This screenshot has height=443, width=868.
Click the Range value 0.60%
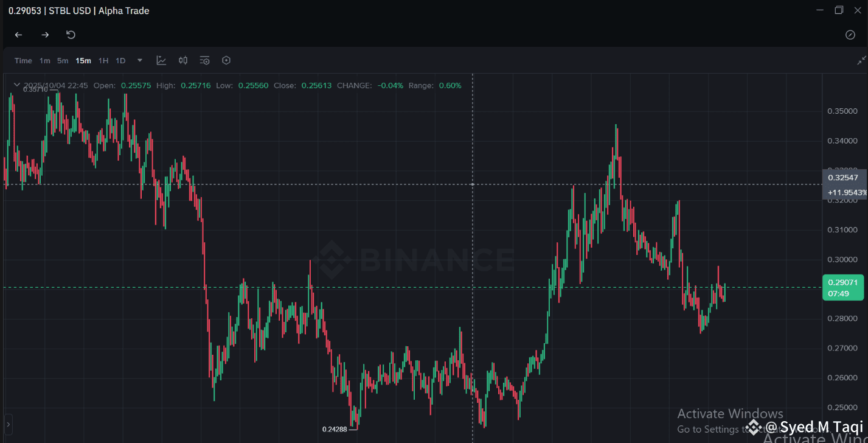pyautogui.click(x=449, y=85)
